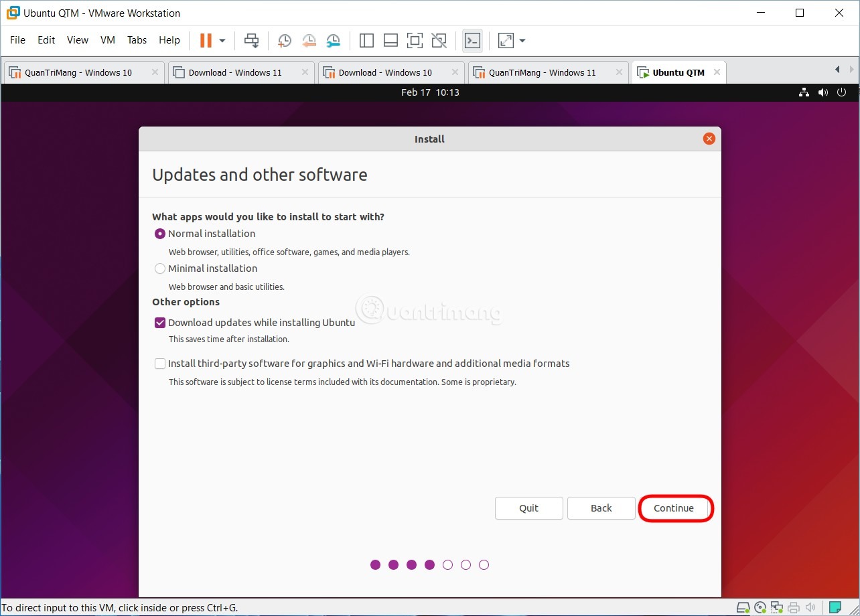The image size is (860, 616).
Task: Revert to snapshot using the clock-arrow icon
Action: click(x=309, y=41)
